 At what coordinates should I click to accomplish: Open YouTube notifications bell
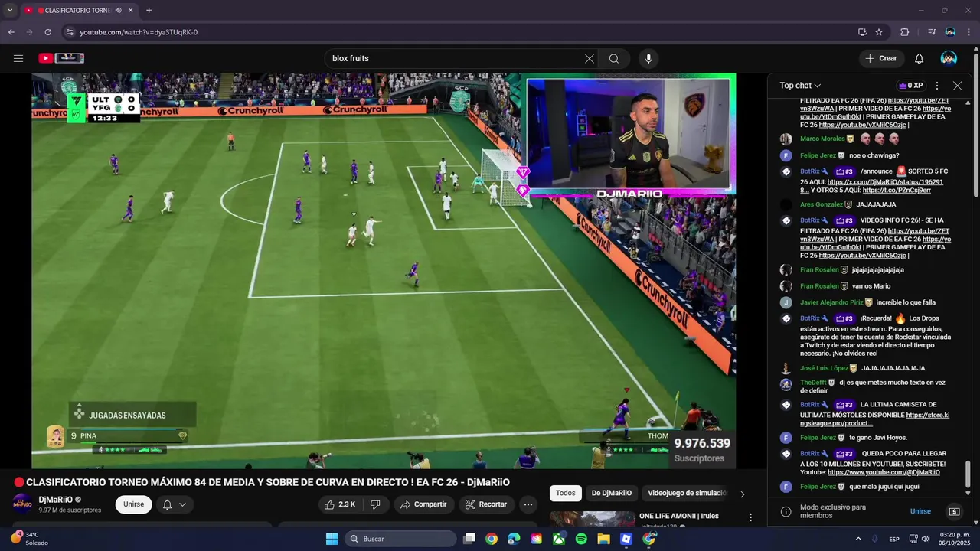(920, 58)
